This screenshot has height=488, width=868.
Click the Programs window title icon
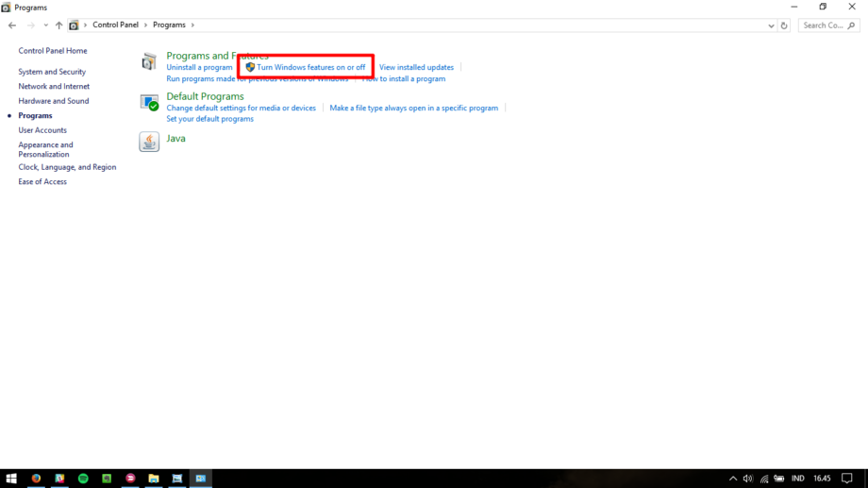[x=6, y=8]
